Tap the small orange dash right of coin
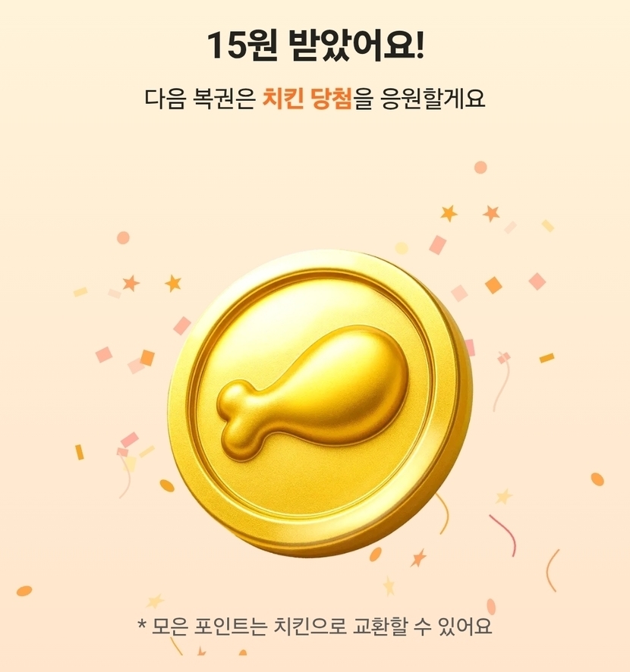This screenshot has width=630, height=672. pos(547,357)
